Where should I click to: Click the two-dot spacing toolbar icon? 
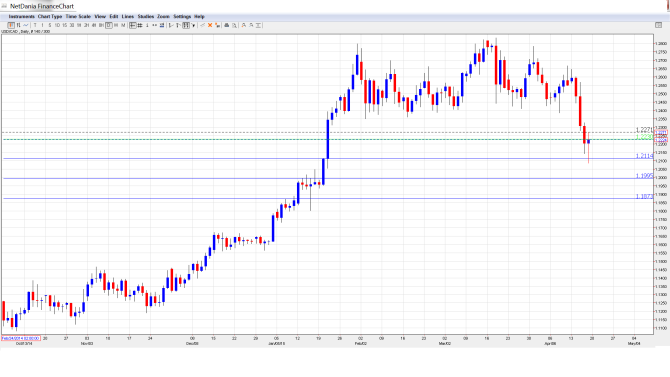coord(154,25)
